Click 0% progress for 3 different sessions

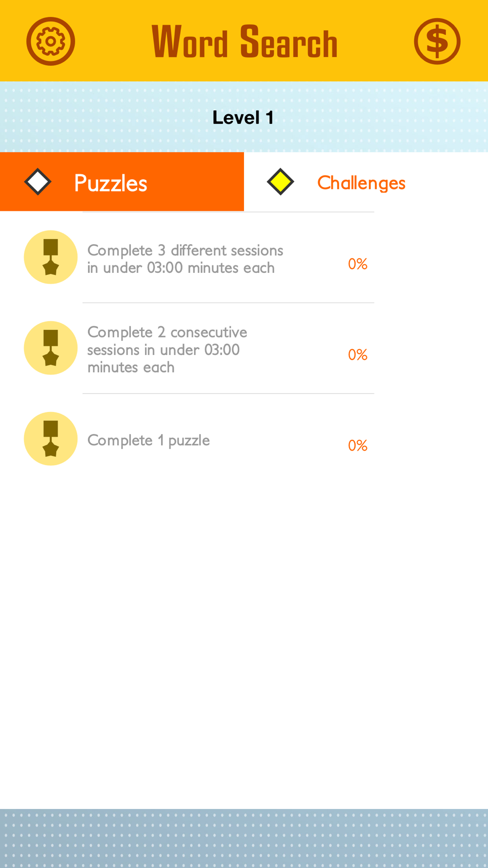(357, 264)
